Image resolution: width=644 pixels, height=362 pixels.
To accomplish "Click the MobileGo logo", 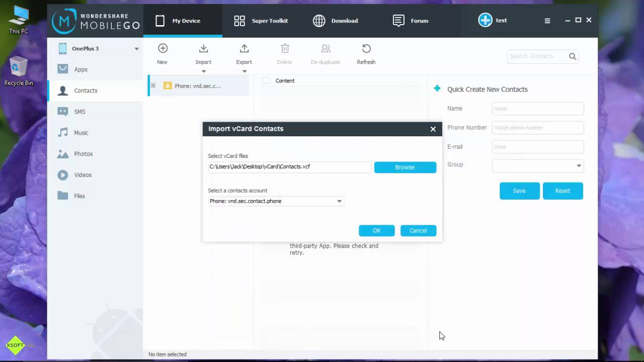I will (97, 21).
